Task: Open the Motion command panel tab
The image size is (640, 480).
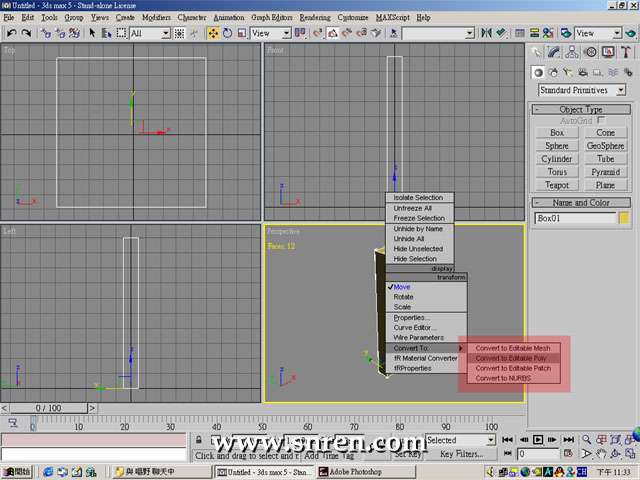Action: (x=591, y=52)
